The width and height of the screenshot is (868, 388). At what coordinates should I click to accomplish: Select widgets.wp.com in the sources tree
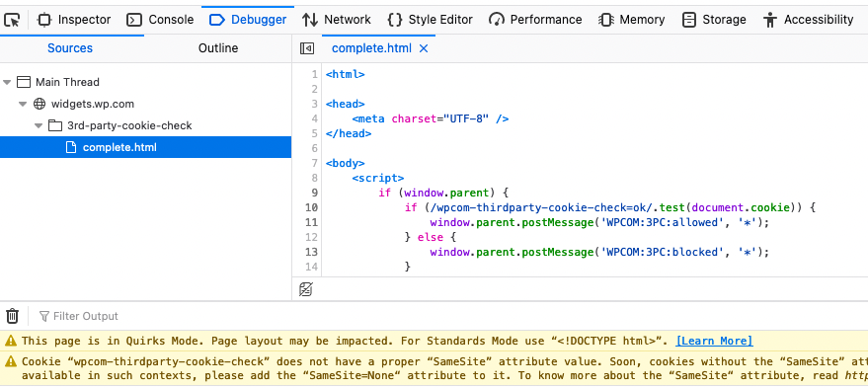pyautogui.click(x=93, y=104)
